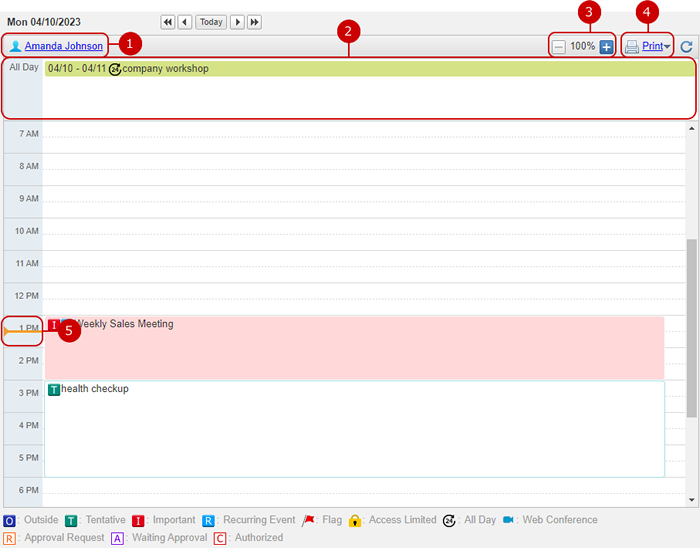This screenshot has width=700, height=548.
Task: Click the All Day row label
Action: [x=24, y=67]
